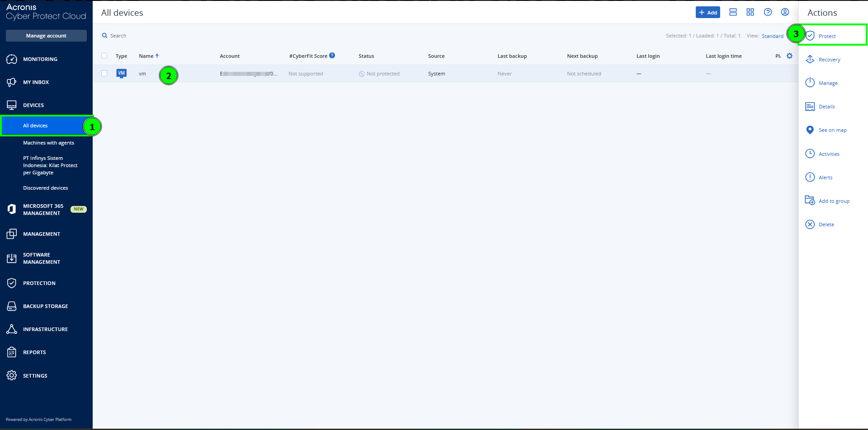The image size is (868, 430).
Task: Click the Search devices field
Action: (x=118, y=36)
